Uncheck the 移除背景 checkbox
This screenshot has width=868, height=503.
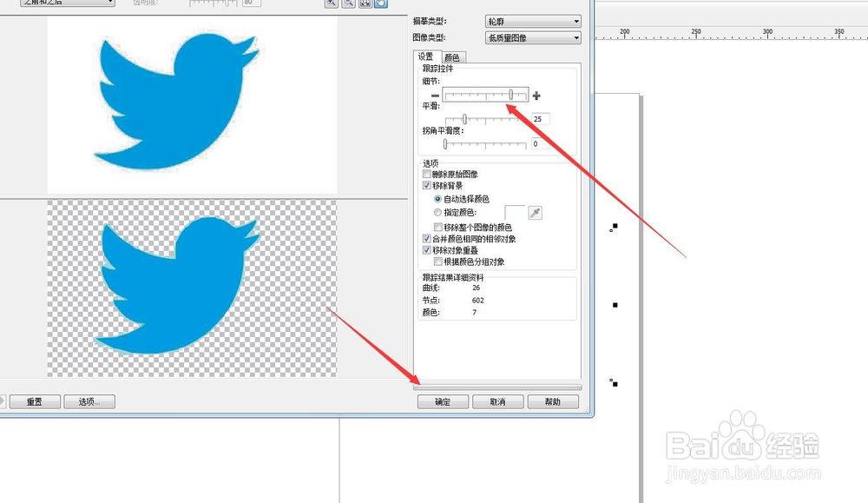coord(427,186)
